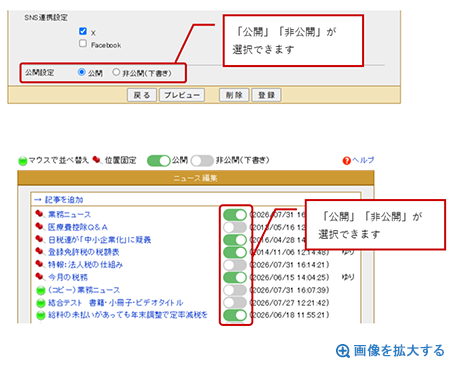Open the 今月の税務 article

[x=68, y=277]
